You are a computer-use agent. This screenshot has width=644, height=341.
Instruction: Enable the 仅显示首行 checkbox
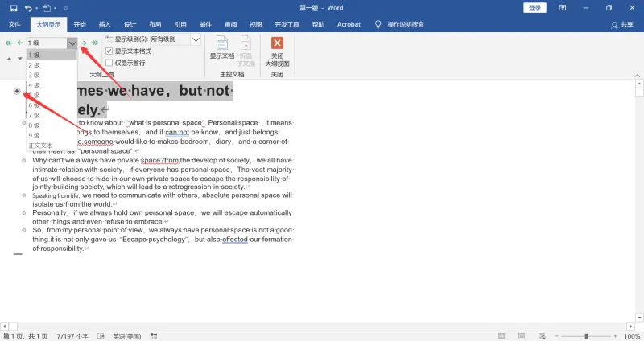(109, 63)
